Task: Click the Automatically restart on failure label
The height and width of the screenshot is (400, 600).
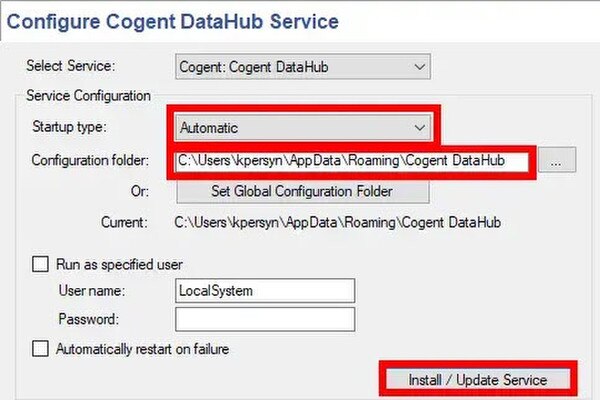Action: pyautogui.click(x=142, y=349)
